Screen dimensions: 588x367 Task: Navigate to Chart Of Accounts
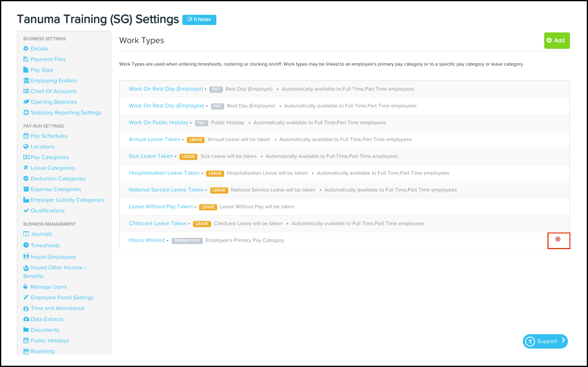(x=54, y=91)
